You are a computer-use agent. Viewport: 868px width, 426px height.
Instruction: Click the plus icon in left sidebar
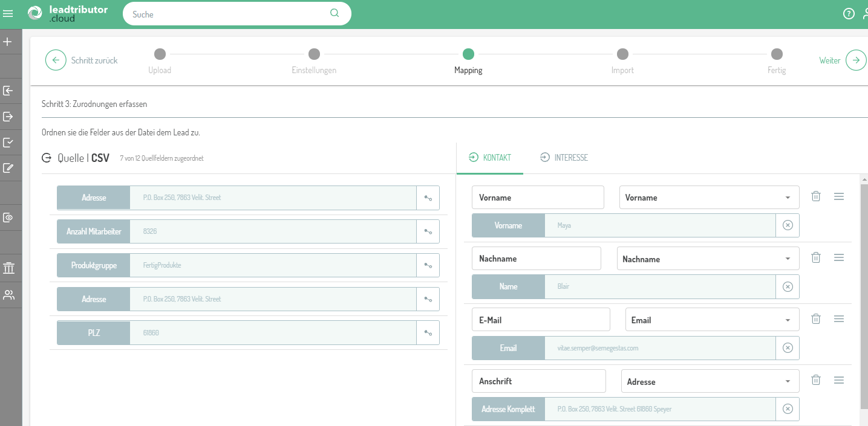tap(8, 42)
